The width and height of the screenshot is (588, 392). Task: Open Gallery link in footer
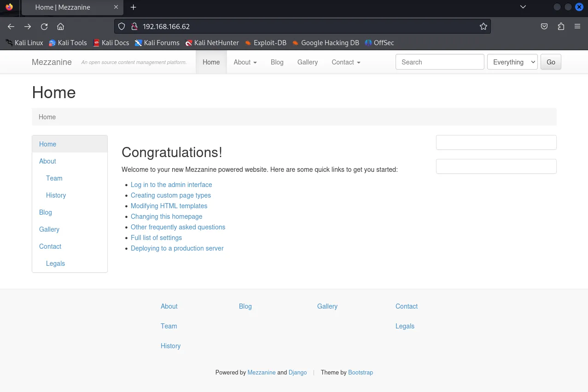pyautogui.click(x=327, y=306)
